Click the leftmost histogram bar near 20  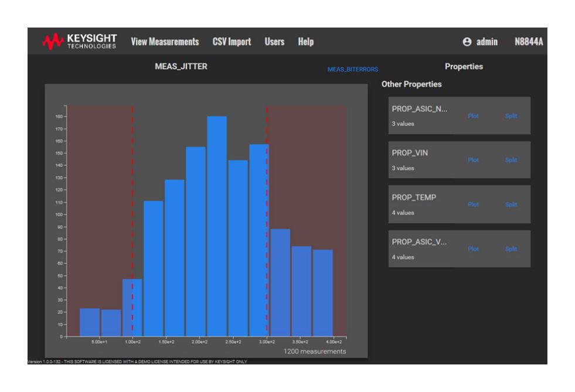[90, 322]
